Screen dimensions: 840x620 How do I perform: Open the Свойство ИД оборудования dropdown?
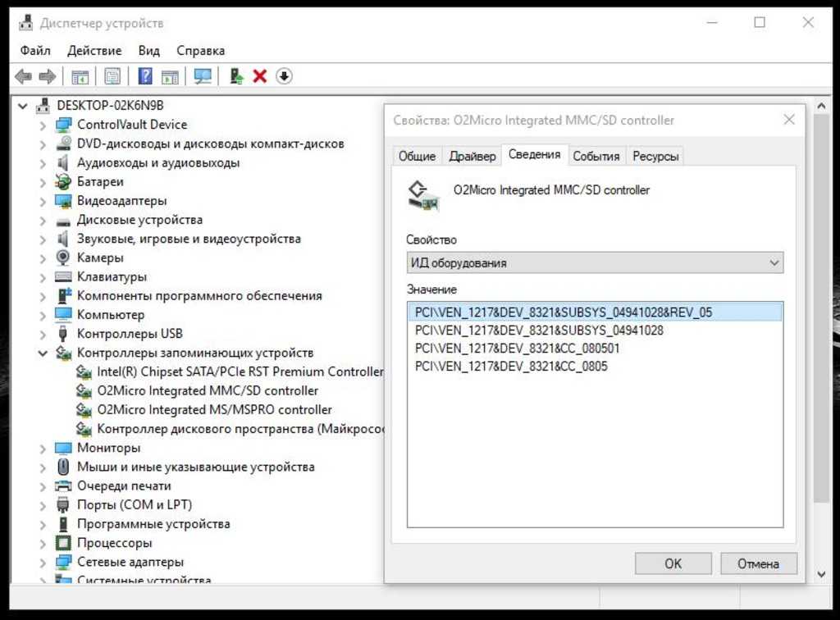595,263
